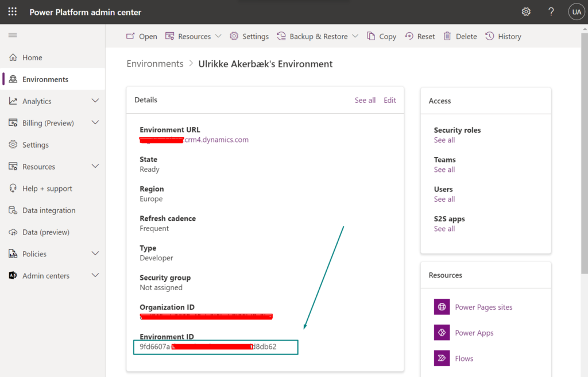The width and height of the screenshot is (588, 377).
Task: Click the 'Not assigned' security group value
Action: pyautogui.click(x=161, y=287)
